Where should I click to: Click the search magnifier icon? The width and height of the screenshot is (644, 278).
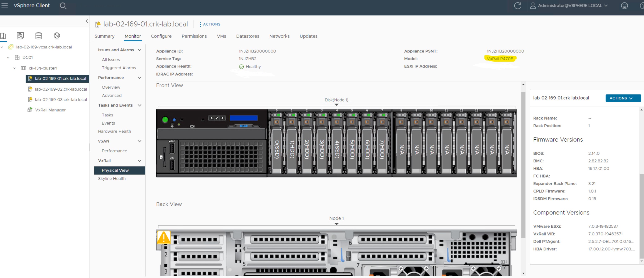point(63,5)
